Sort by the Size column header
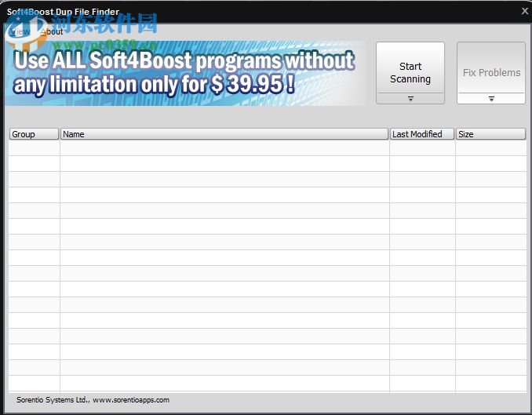Screen dimensions: 532x415 490,134
